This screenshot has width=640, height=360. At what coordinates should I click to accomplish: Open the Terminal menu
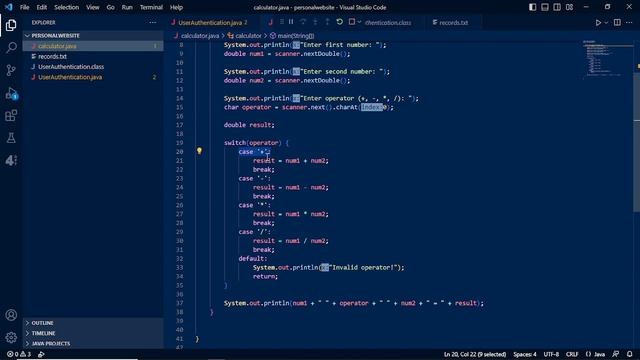click(151, 7)
